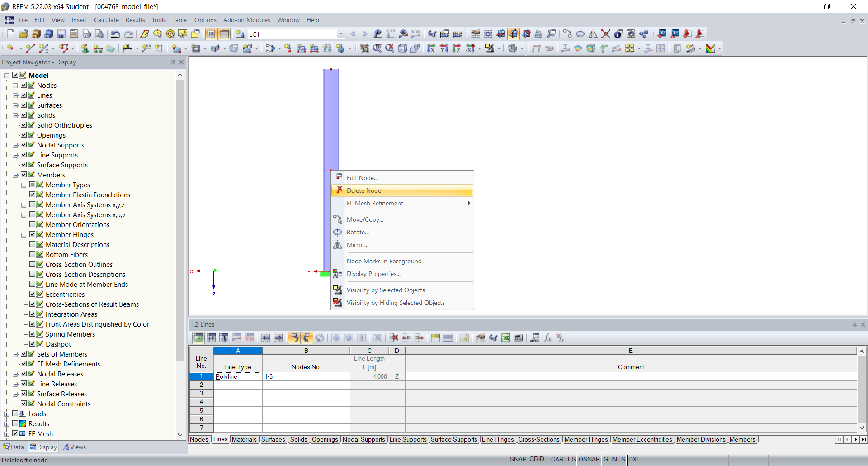Check the Bottom Fibers checkbox
This screenshot has height=466, width=868.
tap(33, 254)
